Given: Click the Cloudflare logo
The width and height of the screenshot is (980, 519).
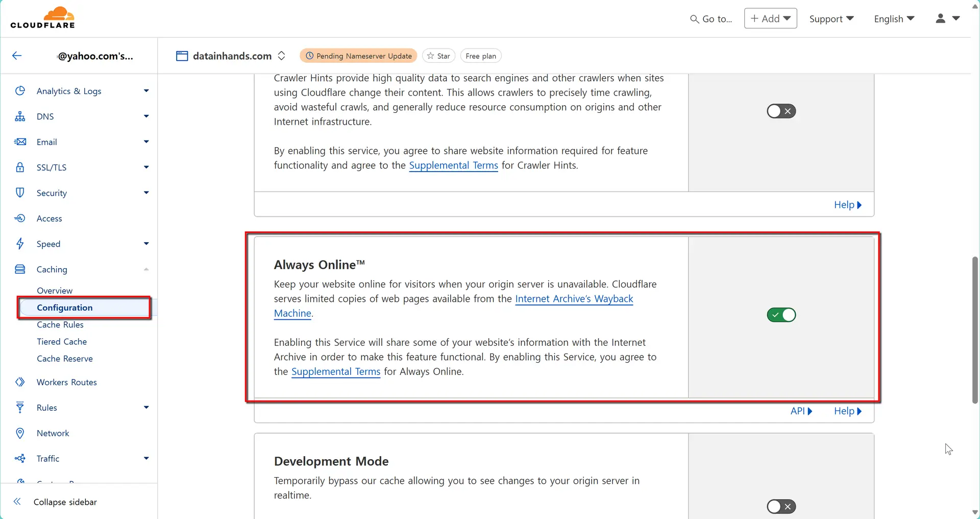Looking at the screenshot, I should coord(43,17).
